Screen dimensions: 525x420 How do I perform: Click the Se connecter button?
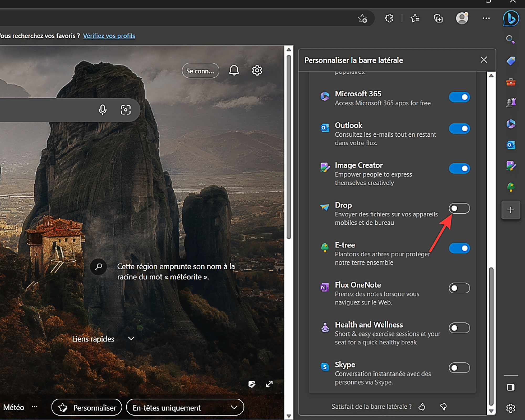click(200, 71)
